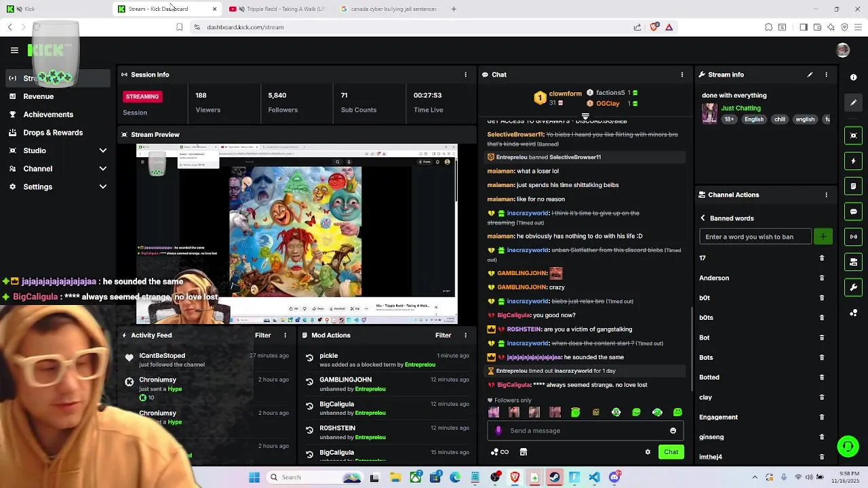Screen dimensions: 868x488
Task: Open the shop icon below chat input
Action: click(524, 452)
